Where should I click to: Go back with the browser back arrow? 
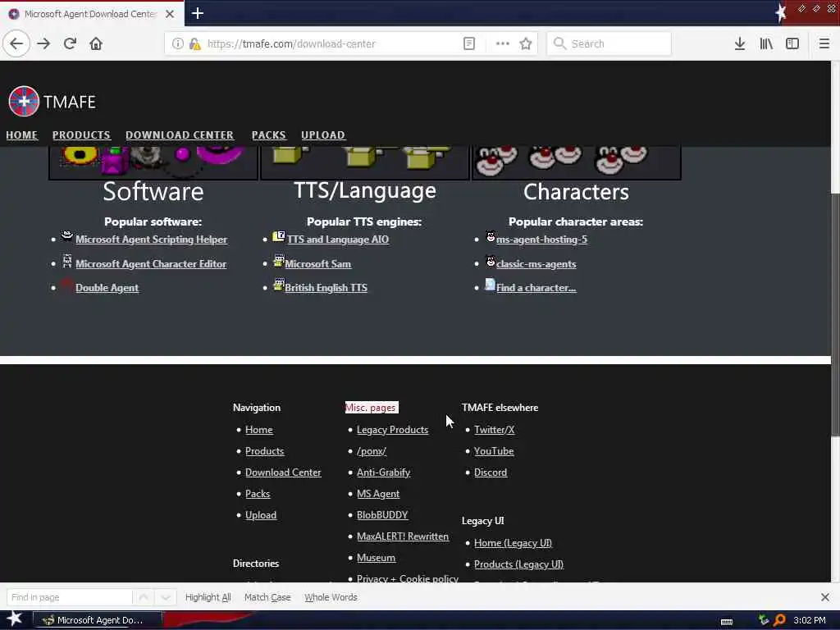point(16,43)
